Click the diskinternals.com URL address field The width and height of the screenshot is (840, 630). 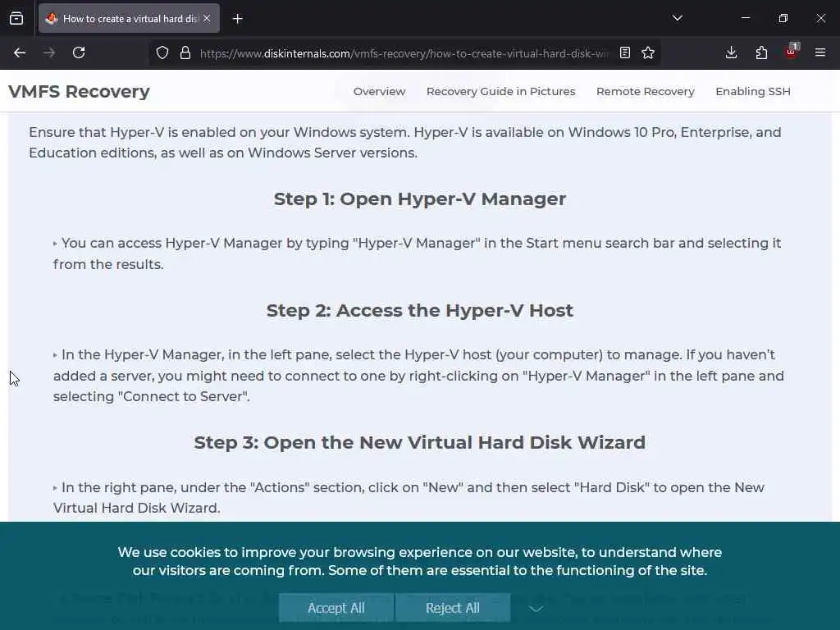404,53
